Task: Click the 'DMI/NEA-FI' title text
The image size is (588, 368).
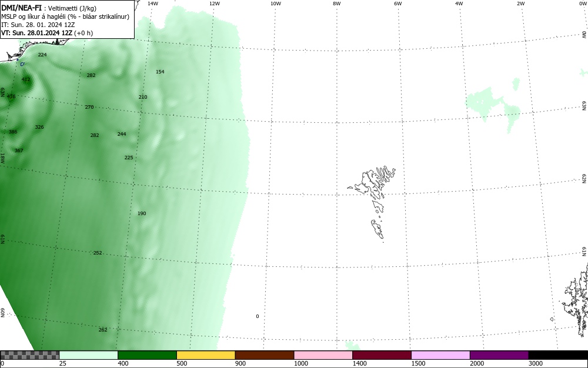Action: click(21, 8)
